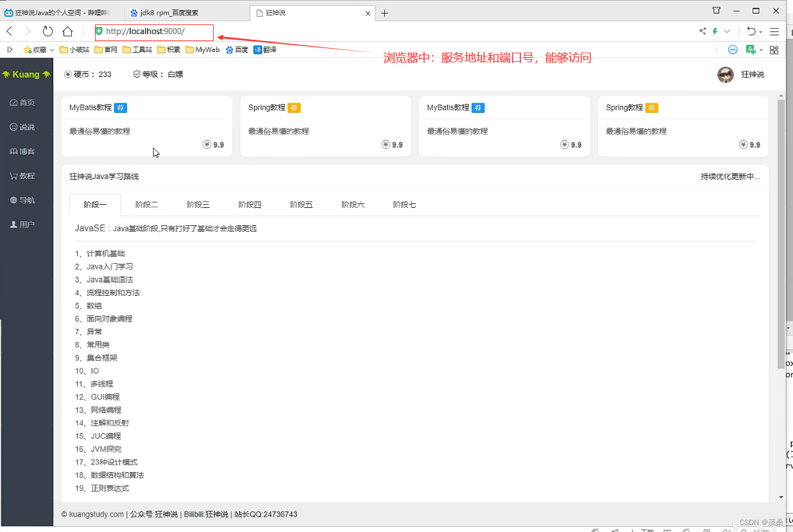
Task: Open the 翻译 translate bookmark icon
Action: click(x=258, y=49)
